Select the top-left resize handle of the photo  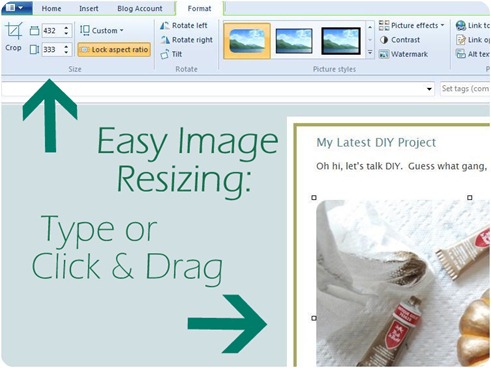coord(314,198)
